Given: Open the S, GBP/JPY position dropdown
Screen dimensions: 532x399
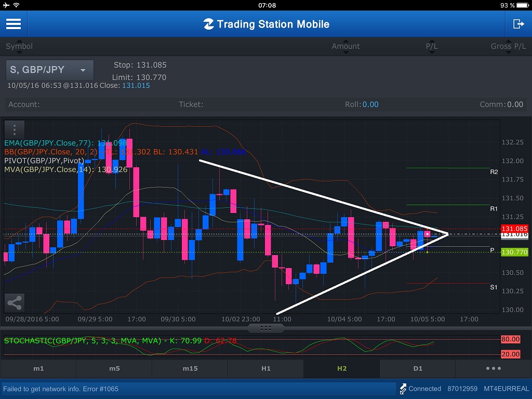Looking at the screenshot, I should pyautogui.click(x=49, y=70).
